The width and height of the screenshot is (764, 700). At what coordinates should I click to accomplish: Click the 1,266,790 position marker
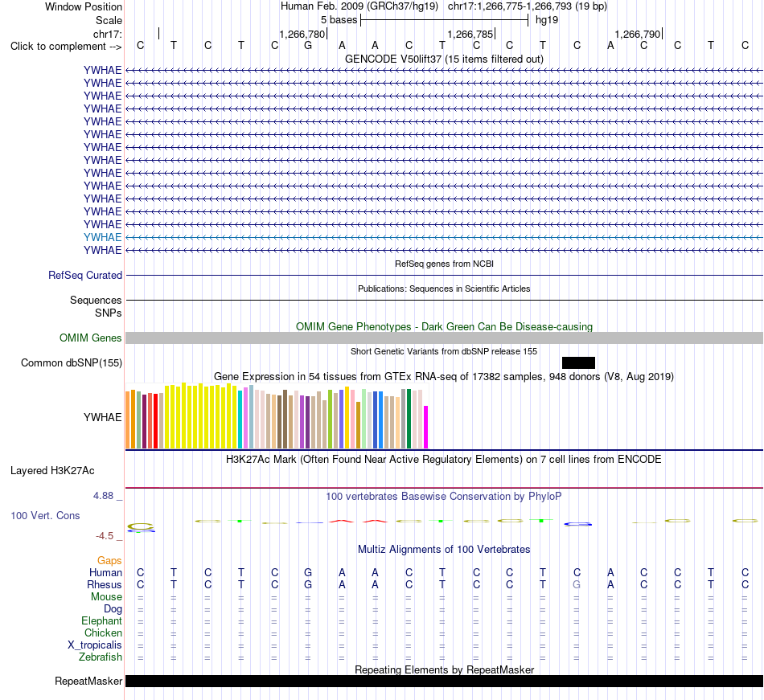637,35
